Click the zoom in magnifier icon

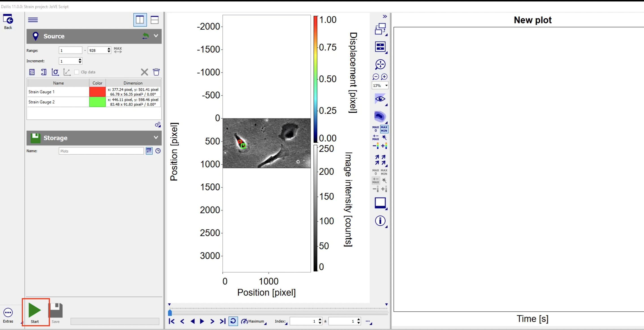pyautogui.click(x=384, y=77)
